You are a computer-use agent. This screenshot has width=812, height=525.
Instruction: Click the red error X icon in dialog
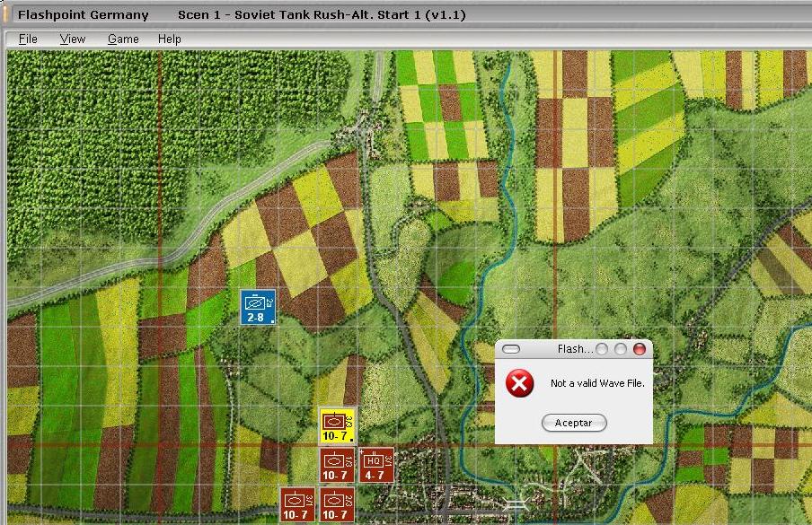(x=519, y=383)
